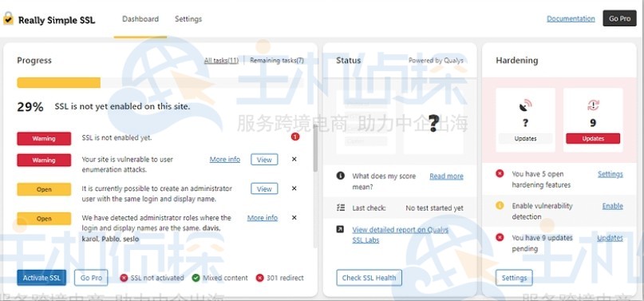The image size is (644, 301).
Task: Dismiss the user enumeration attacks warning
Action: pos(294,160)
